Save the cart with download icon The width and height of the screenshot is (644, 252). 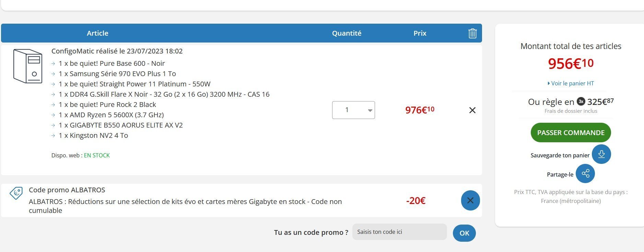pos(601,154)
